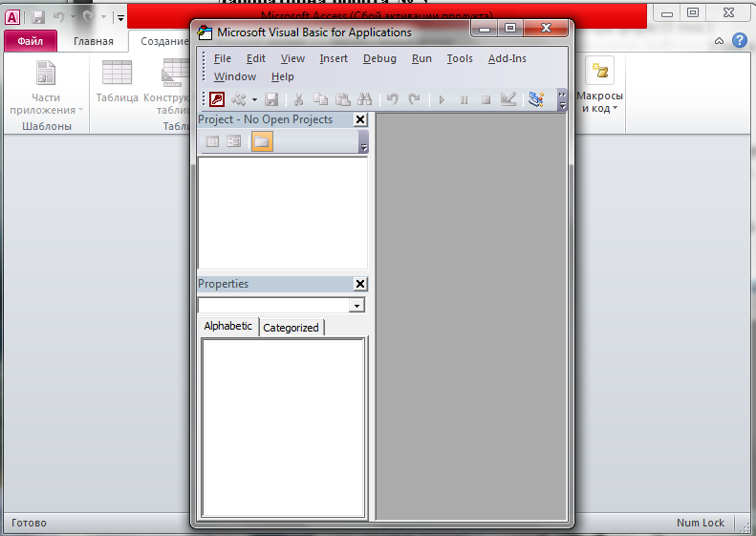Image resolution: width=756 pixels, height=536 pixels.
Task: Click the Break pause icon
Action: pos(464,99)
